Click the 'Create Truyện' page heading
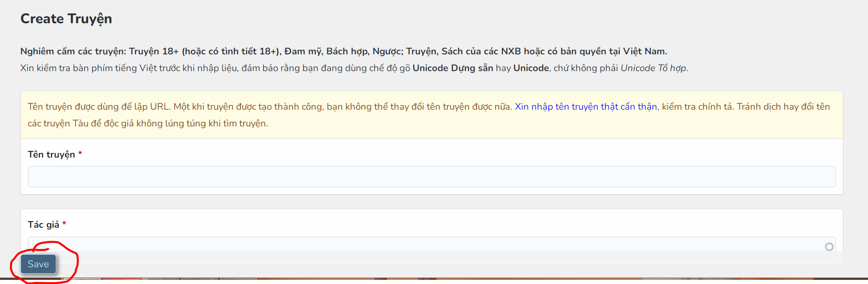 coord(66,19)
